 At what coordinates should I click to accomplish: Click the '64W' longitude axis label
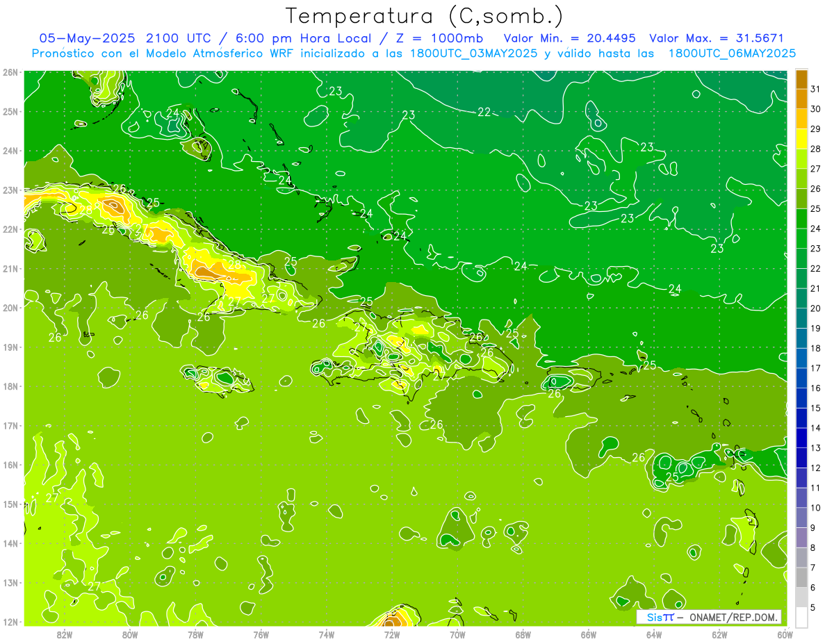pyautogui.click(x=654, y=634)
